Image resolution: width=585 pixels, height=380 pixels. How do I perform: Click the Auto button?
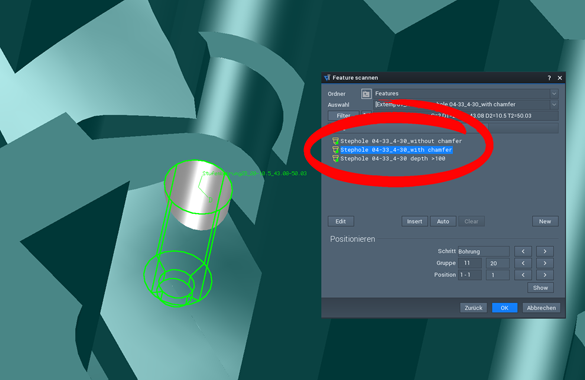pyautogui.click(x=443, y=222)
